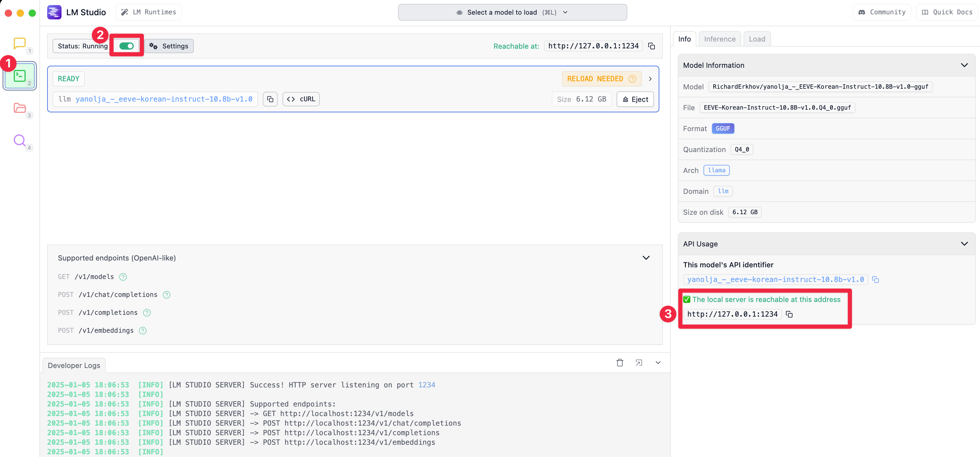The width and height of the screenshot is (980, 457).
Task: Copy the model's API identifier
Action: [x=875, y=280]
